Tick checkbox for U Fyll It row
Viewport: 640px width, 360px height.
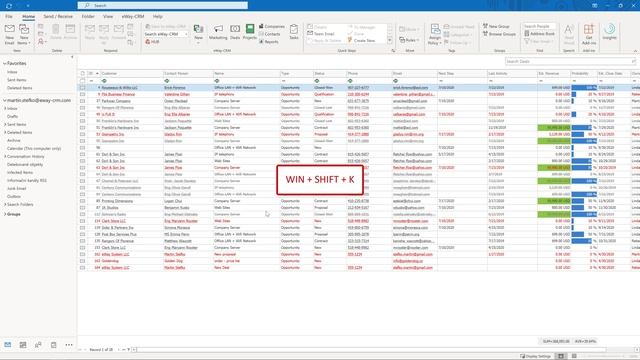tap(82, 114)
